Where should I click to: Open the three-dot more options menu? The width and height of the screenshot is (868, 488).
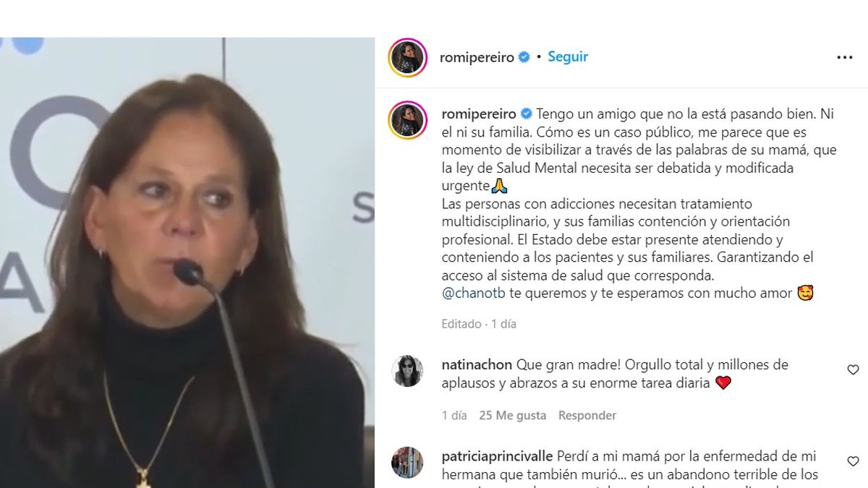tap(844, 58)
